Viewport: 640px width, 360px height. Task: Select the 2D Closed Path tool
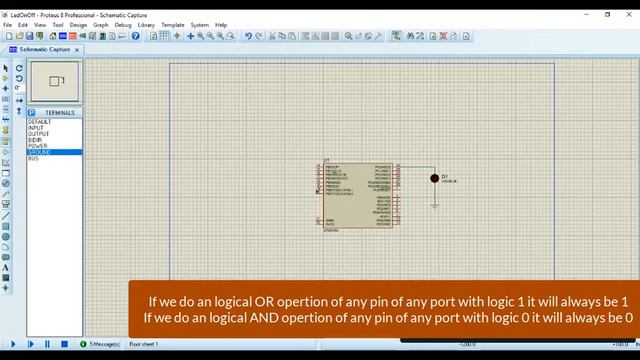click(x=6, y=258)
